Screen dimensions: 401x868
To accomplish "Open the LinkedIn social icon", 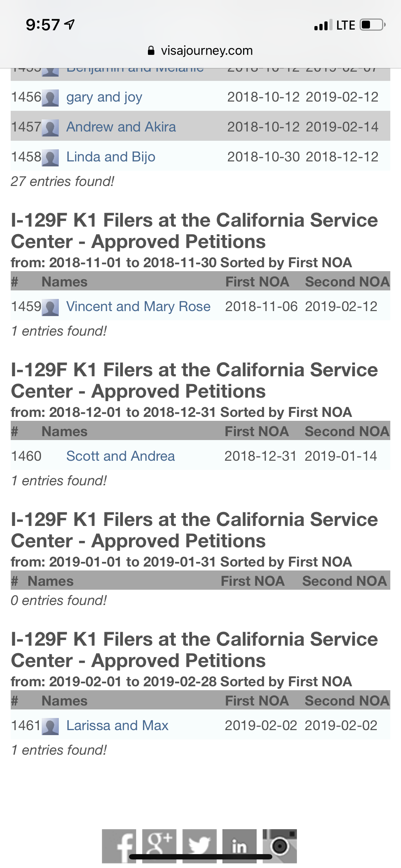I will click(x=240, y=846).
